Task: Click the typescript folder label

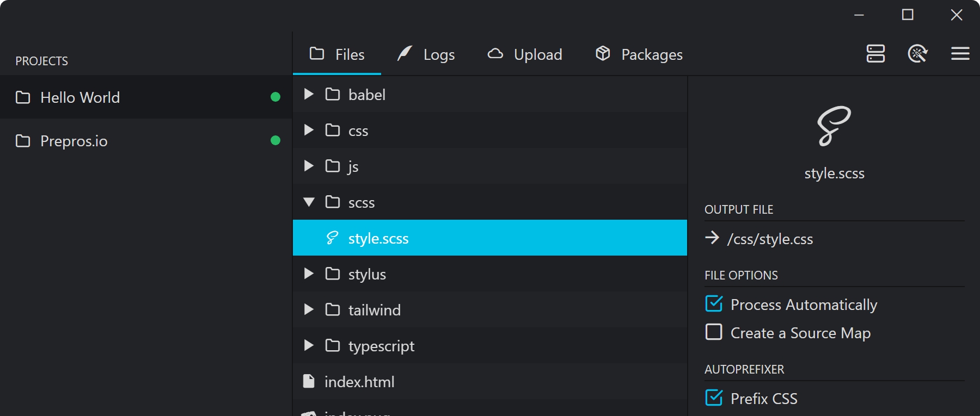Action: point(381,346)
